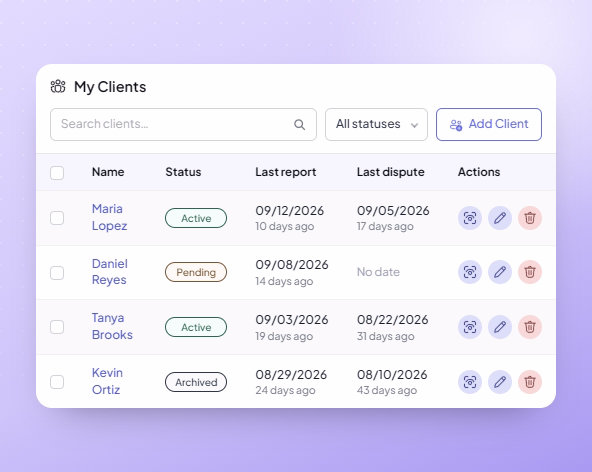This screenshot has height=472, width=592.
Task: View Maria Lopez's report scan icon
Action: (x=470, y=218)
